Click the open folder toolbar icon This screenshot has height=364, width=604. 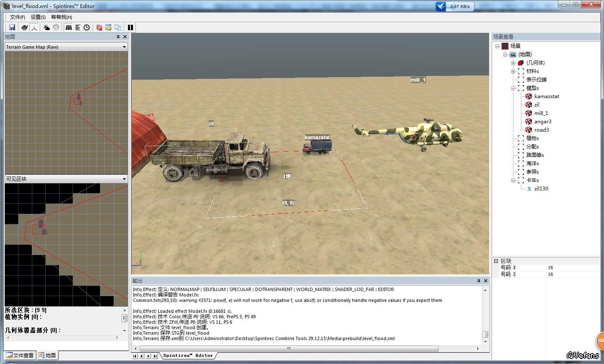click(109, 27)
